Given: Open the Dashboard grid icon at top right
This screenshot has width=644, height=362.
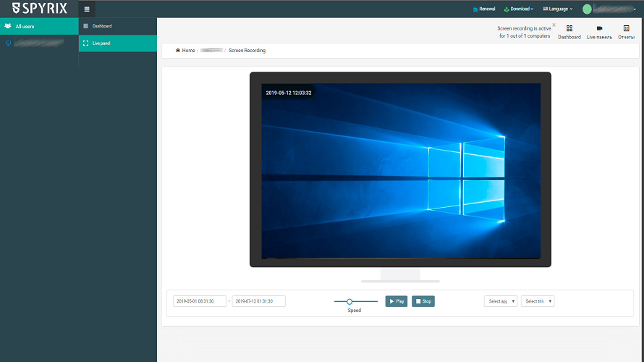Looking at the screenshot, I should [569, 28].
